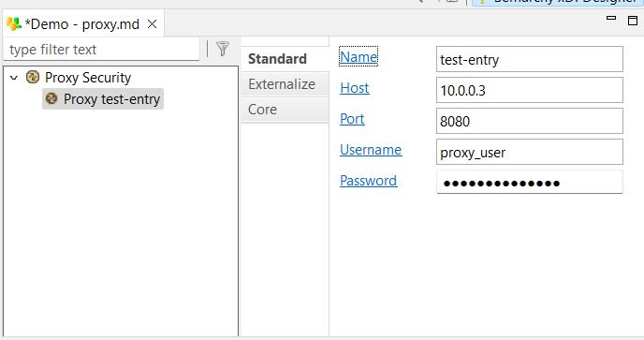
Task: Click the Port property link
Action: pos(352,119)
